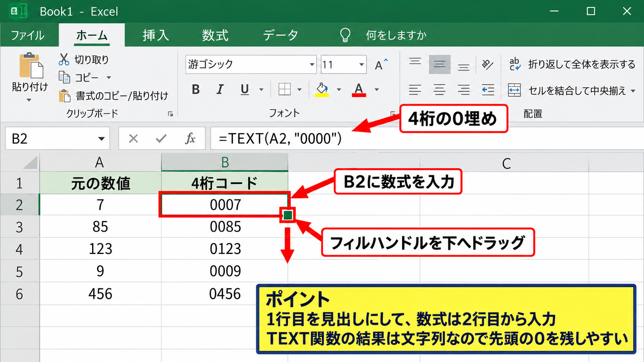Click the wrap text icon
Image resolution: width=644 pixels, height=362 pixels.
point(515,64)
